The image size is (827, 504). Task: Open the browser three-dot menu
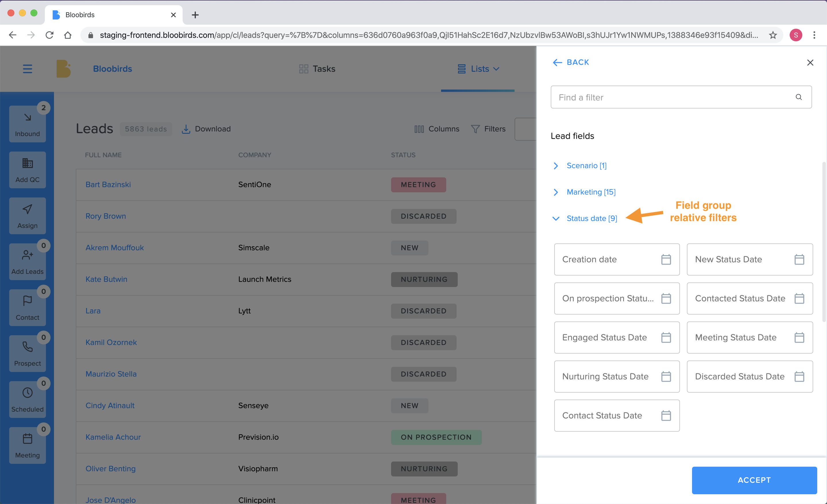(814, 35)
